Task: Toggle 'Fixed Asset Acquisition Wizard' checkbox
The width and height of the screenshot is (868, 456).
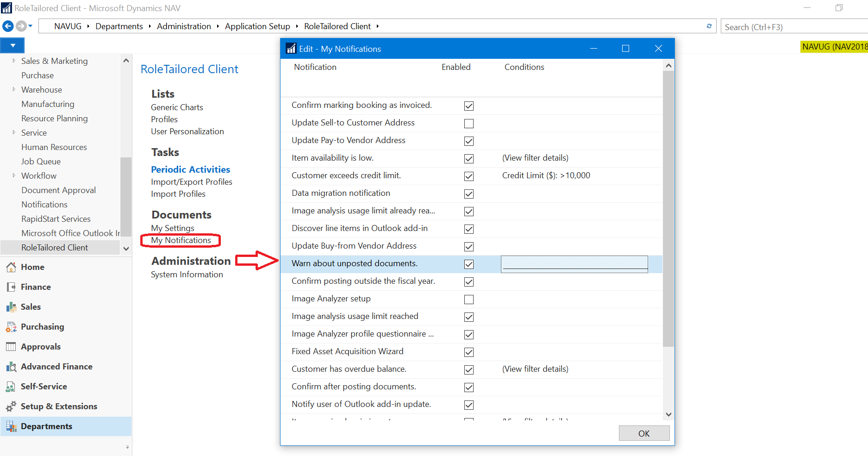Action: pos(469,352)
